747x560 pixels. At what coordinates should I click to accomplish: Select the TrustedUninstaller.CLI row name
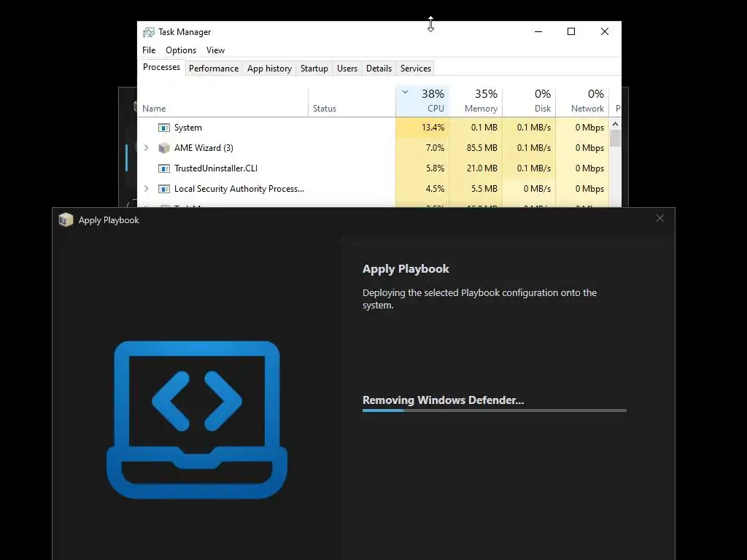(216, 168)
